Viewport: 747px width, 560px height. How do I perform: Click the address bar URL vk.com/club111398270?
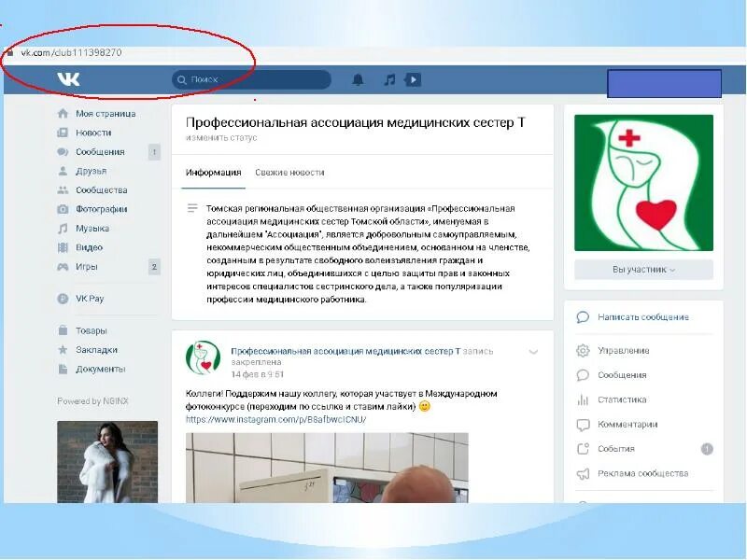tap(72, 52)
